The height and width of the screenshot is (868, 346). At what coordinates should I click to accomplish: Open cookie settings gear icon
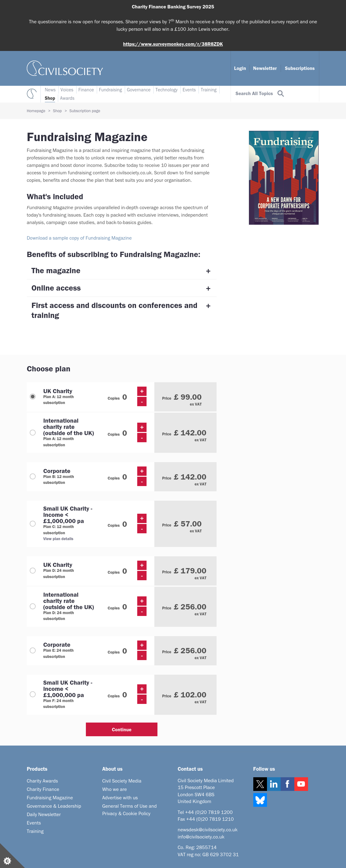point(7,861)
